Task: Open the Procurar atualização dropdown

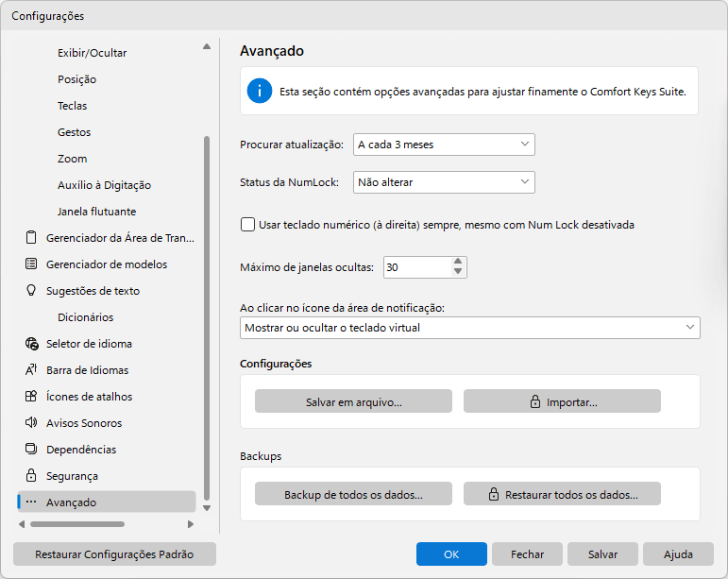Action: [444, 145]
